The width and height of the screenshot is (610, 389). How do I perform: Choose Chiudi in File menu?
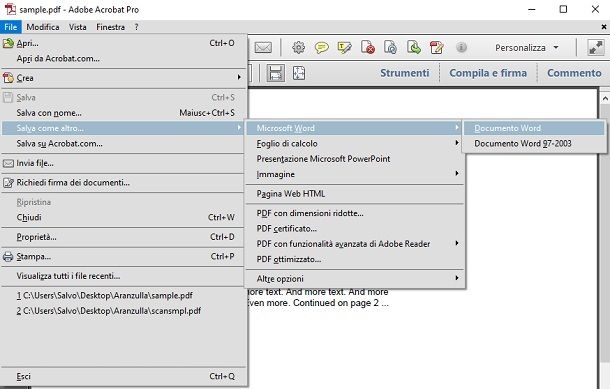[123, 217]
